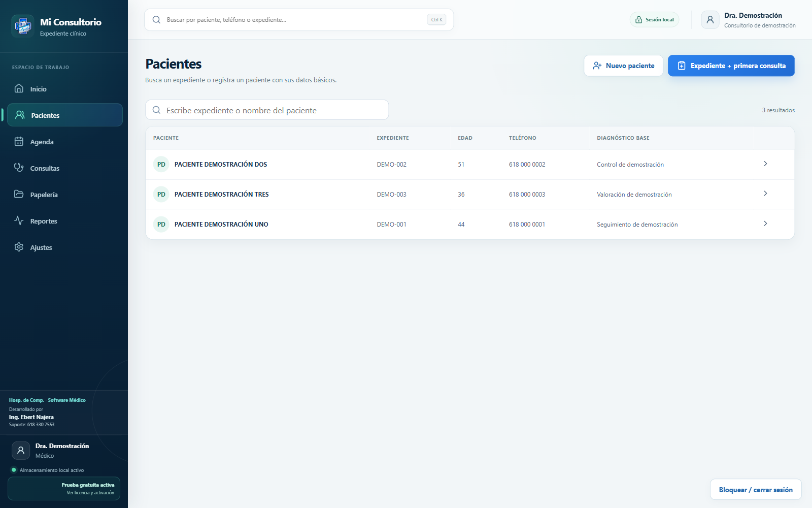Viewport: 812px width, 508px height.
Task: Click the Sesión local badge
Action: click(654, 20)
